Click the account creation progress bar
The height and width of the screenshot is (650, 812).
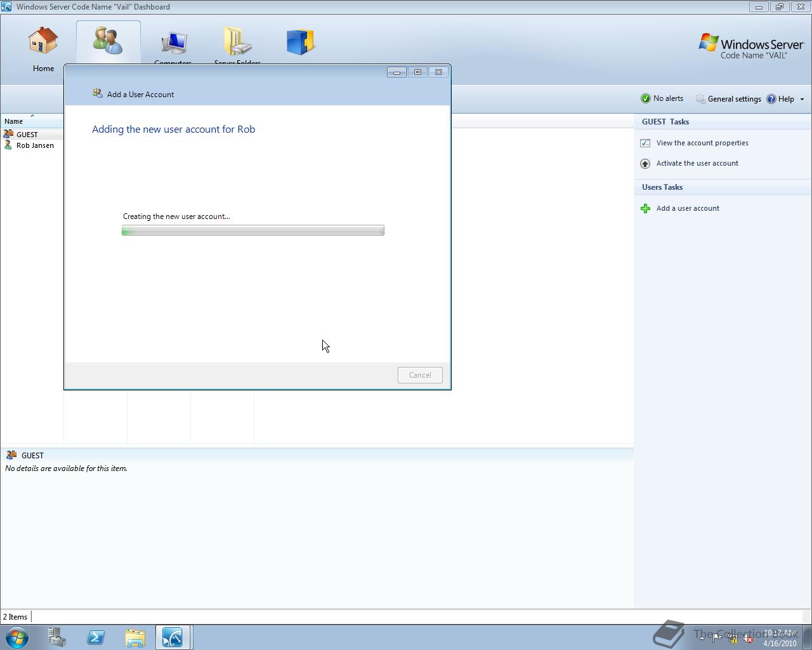point(253,230)
